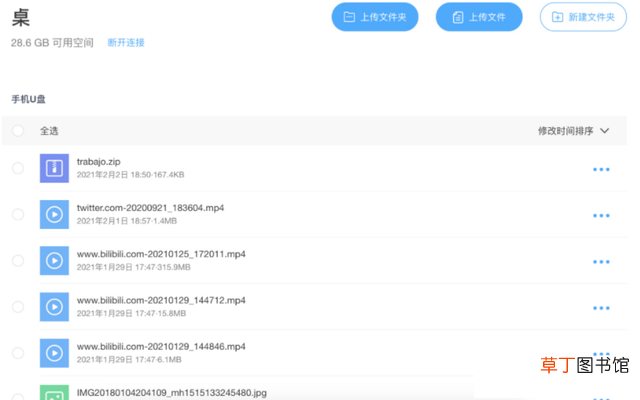Click the chevron arrow beside 修改时间排序
This screenshot has width=640, height=400.
point(604,131)
